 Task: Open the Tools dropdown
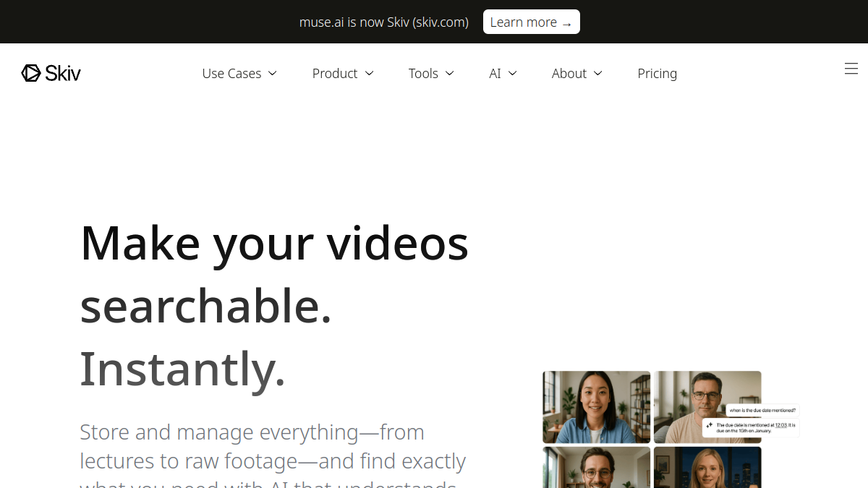click(x=431, y=73)
